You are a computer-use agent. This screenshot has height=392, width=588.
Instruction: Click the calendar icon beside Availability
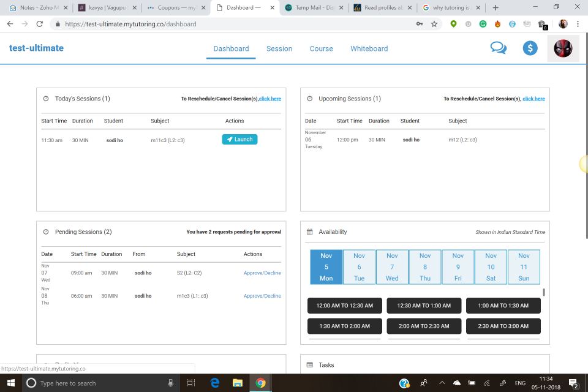tap(309, 232)
